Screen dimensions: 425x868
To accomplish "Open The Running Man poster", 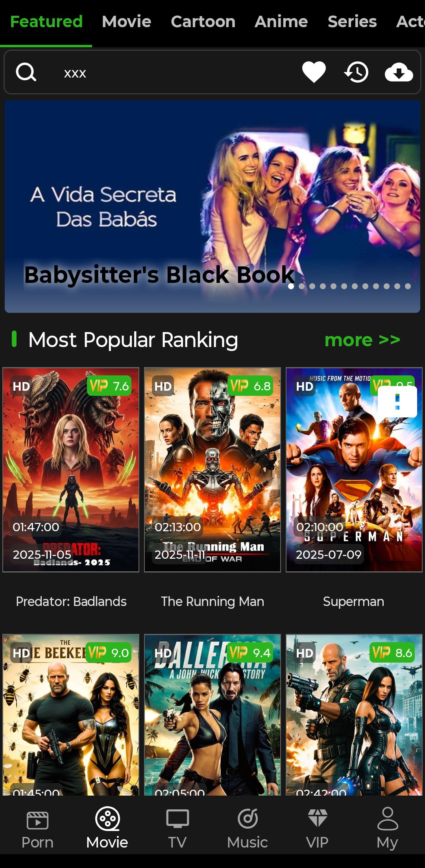I will pyautogui.click(x=213, y=469).
